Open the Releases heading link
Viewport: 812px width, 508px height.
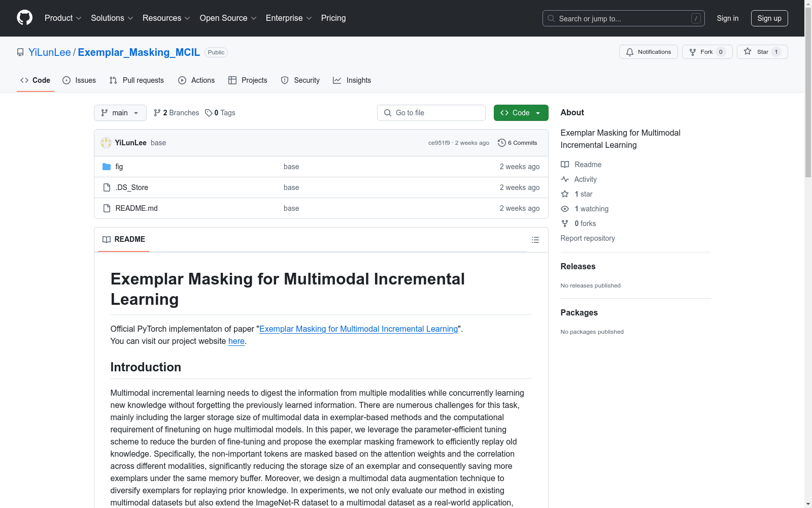tap(578, 266)
